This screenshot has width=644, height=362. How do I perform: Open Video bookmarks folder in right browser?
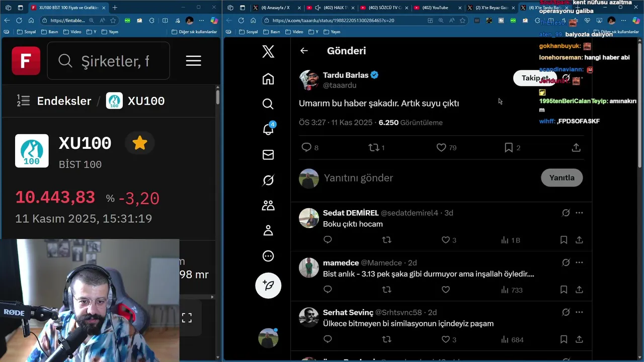click(294, 32)
